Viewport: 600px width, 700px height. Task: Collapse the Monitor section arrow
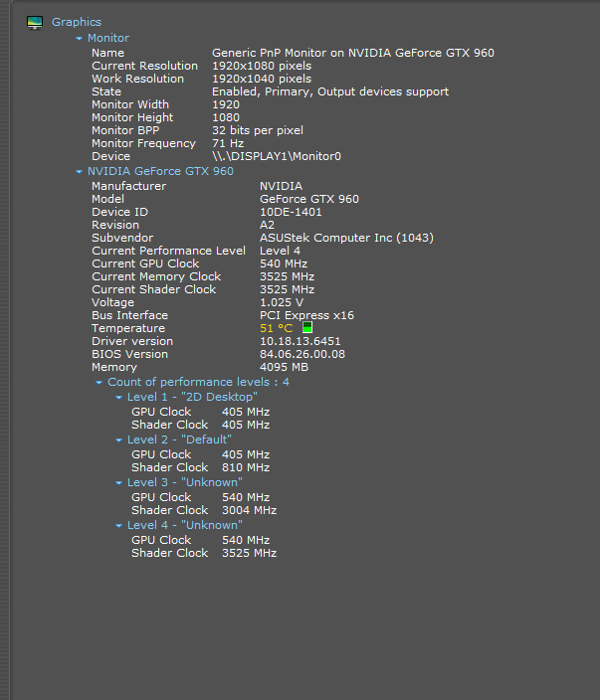click(79, 39)
